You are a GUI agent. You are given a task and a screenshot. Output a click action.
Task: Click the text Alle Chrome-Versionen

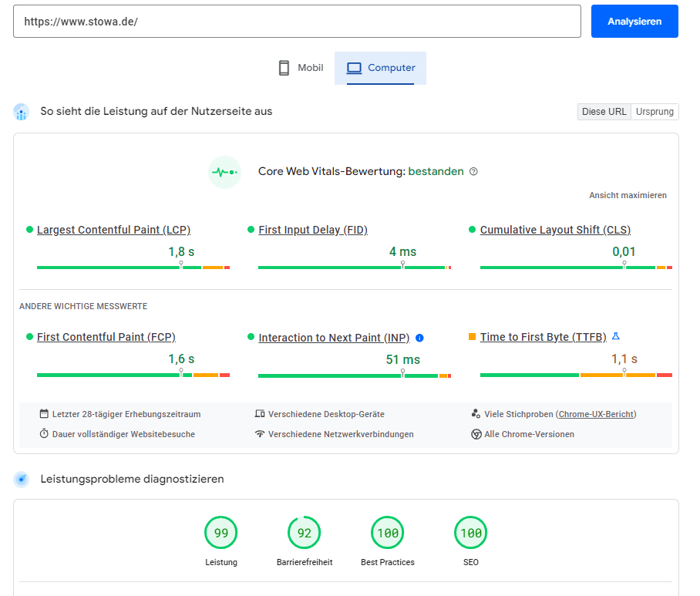pos(530,434)
